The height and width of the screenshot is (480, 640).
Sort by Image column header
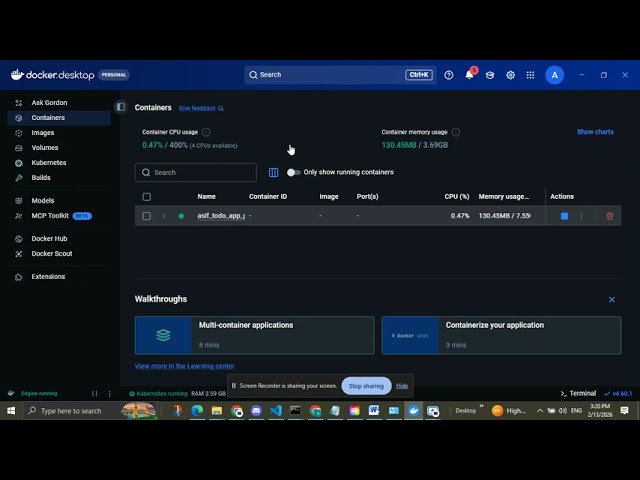(x=329, y=196)
